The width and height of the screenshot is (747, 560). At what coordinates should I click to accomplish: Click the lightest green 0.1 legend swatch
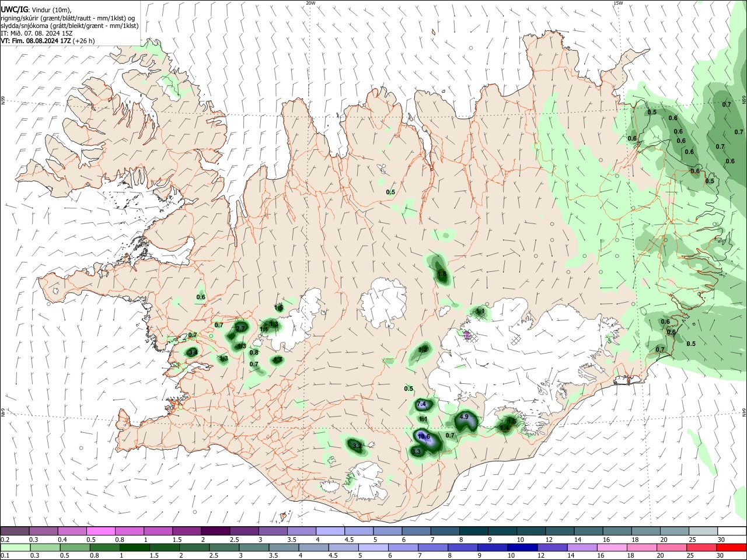[x=15, y=548]
